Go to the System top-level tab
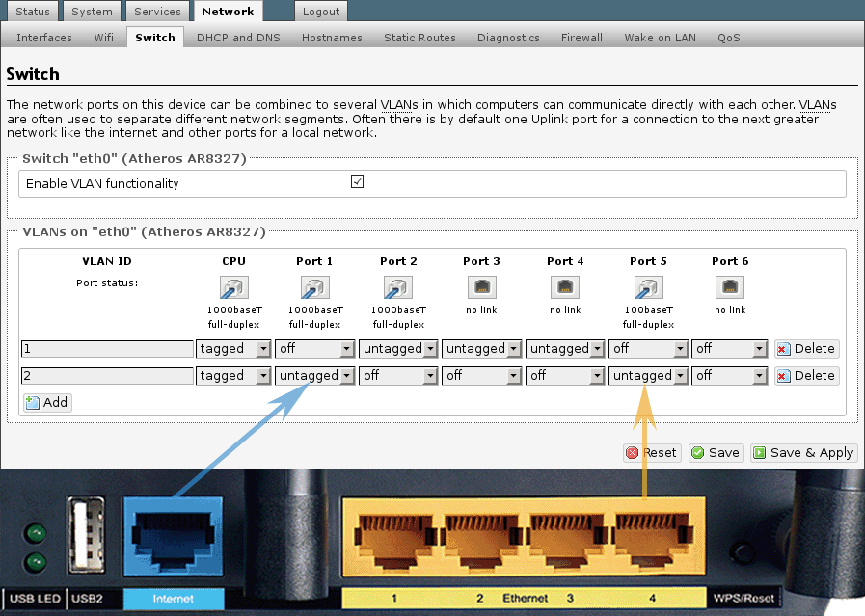The width and height of the screenshot is (865, 616). click(92, 12)
